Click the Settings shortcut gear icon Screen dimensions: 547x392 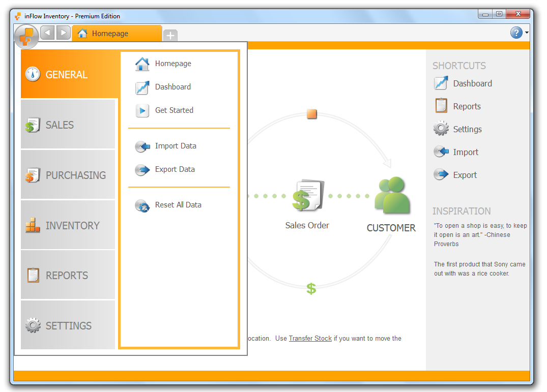(441, 128)
